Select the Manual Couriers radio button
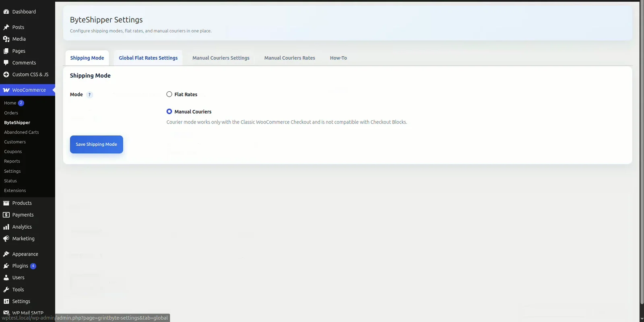The width and height of the screenshot is (644, 322). [169, 111]
